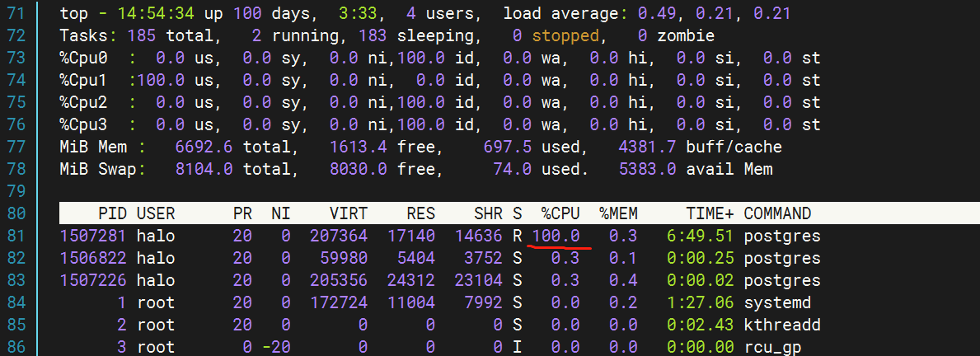980x356 pixels.
Task: Click the PID column header
Action: click(x=112, y=213)
